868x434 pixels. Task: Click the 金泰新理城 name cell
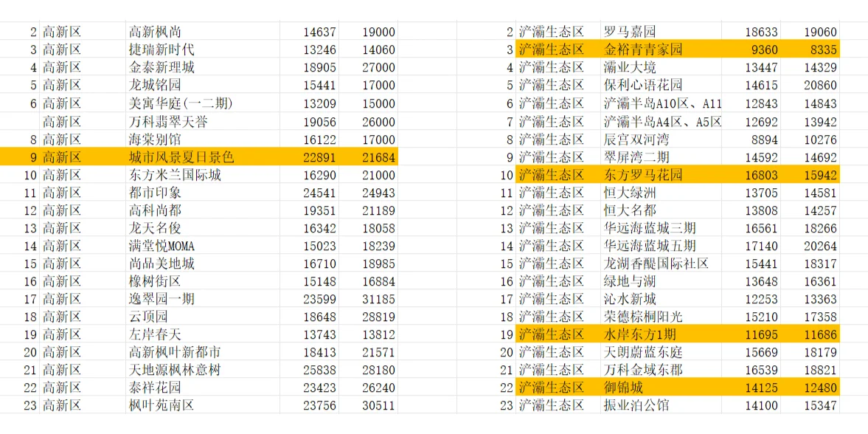pos(202,68)
